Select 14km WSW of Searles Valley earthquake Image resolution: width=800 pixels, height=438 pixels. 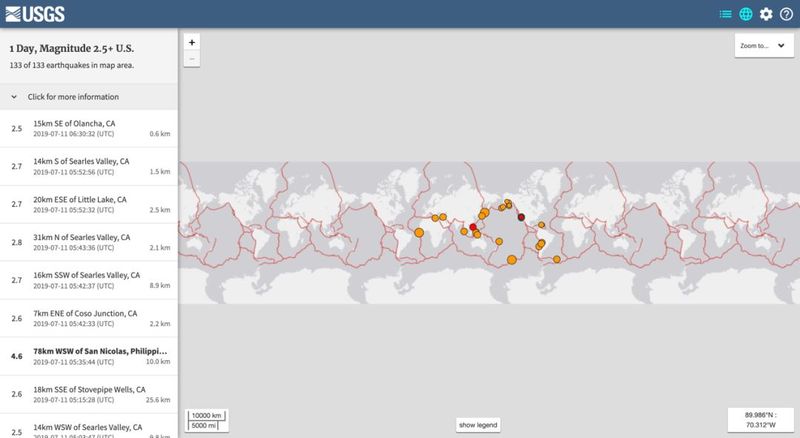click(x=89, y=426)
